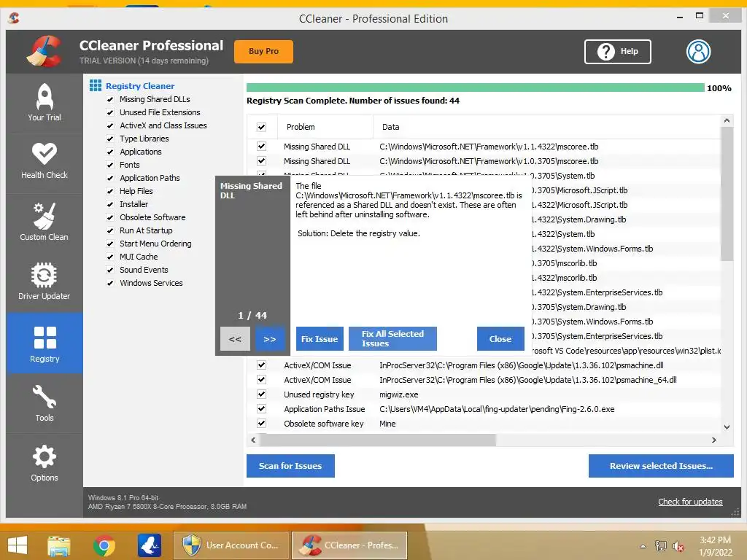This screenshot has height=560, width=747.
Task: Open Help
Action: click(617, 52)
